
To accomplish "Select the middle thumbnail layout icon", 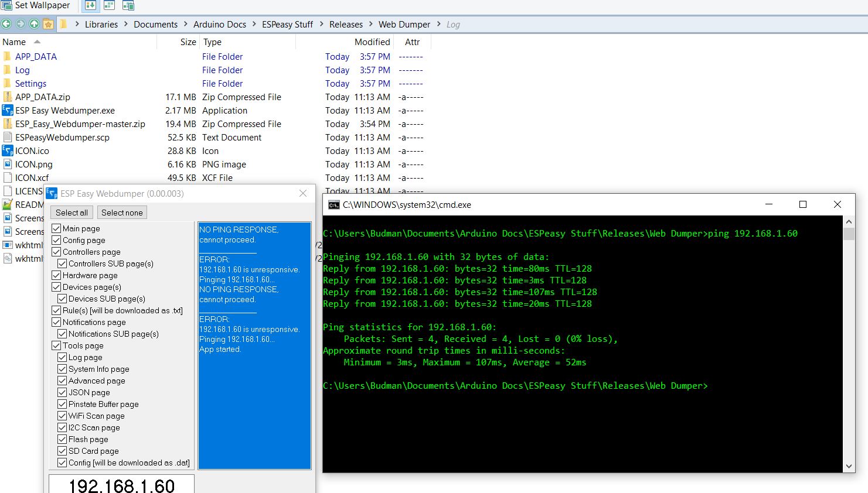I will [x=110, y=6].
